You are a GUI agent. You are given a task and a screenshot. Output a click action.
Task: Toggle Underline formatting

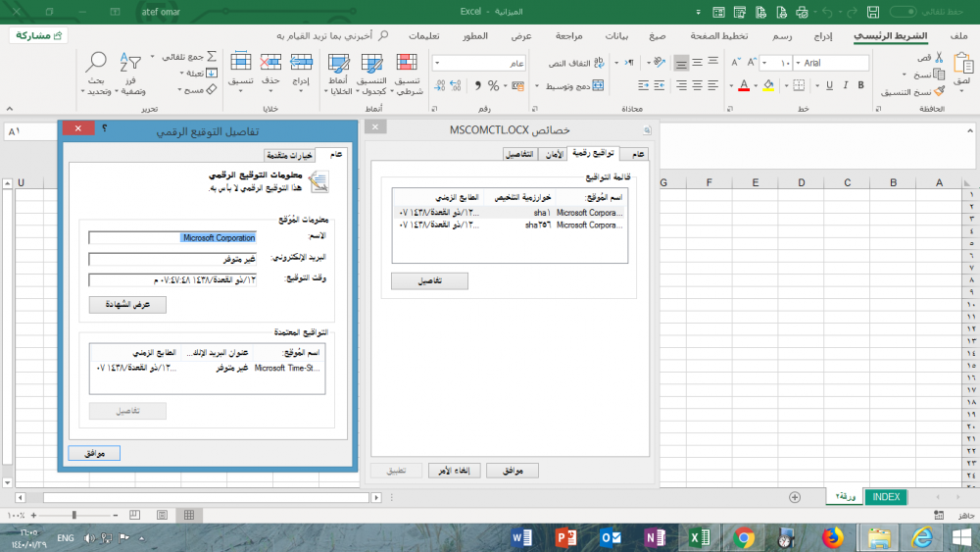coord(829,85)
